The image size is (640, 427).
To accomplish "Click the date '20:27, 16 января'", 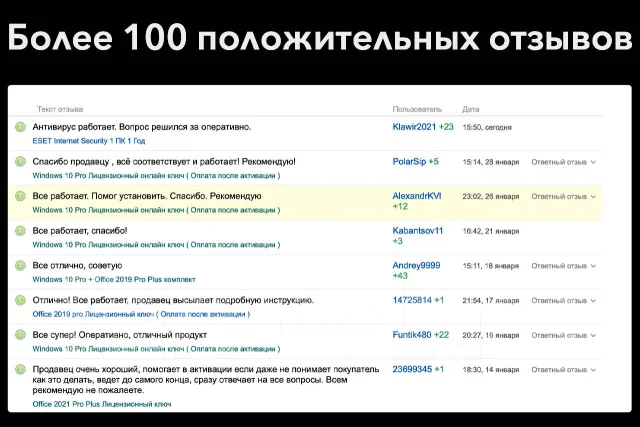I will pyautogui.click(x=491, y=335).
